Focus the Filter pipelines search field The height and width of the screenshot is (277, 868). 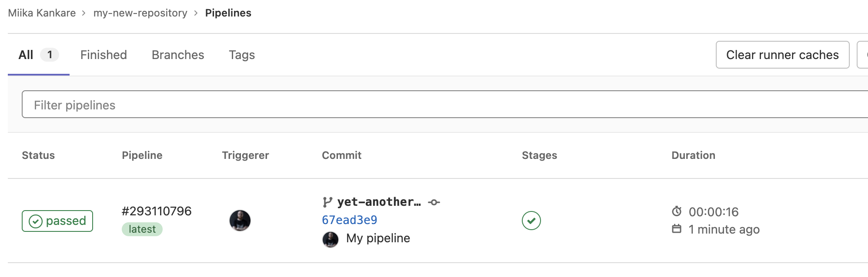(435, 105)
